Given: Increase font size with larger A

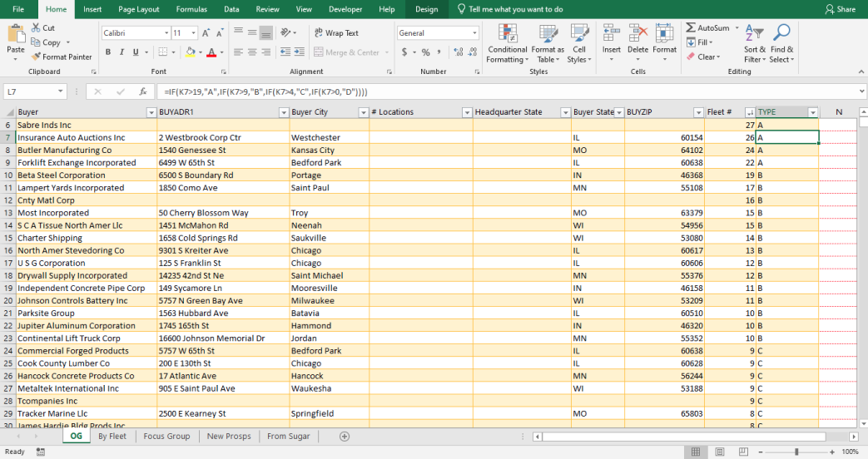Looking at the screenshot, I should tap(206, 33).
